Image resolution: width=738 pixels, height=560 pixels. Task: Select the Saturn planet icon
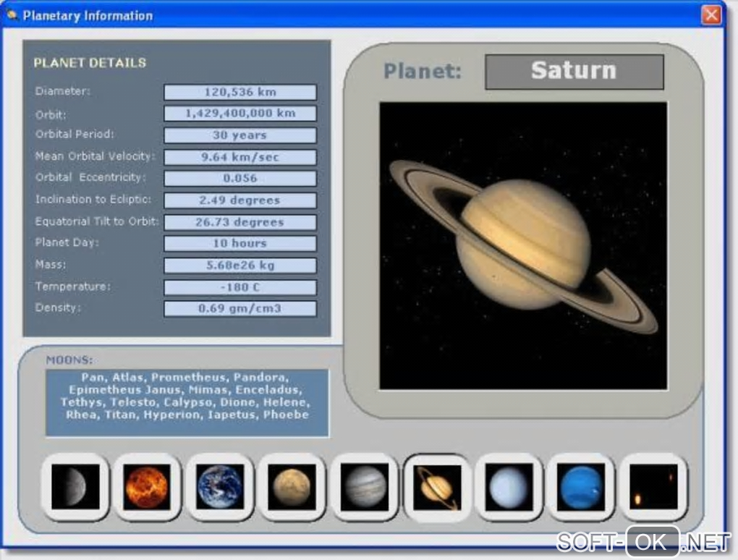[437, 488]
